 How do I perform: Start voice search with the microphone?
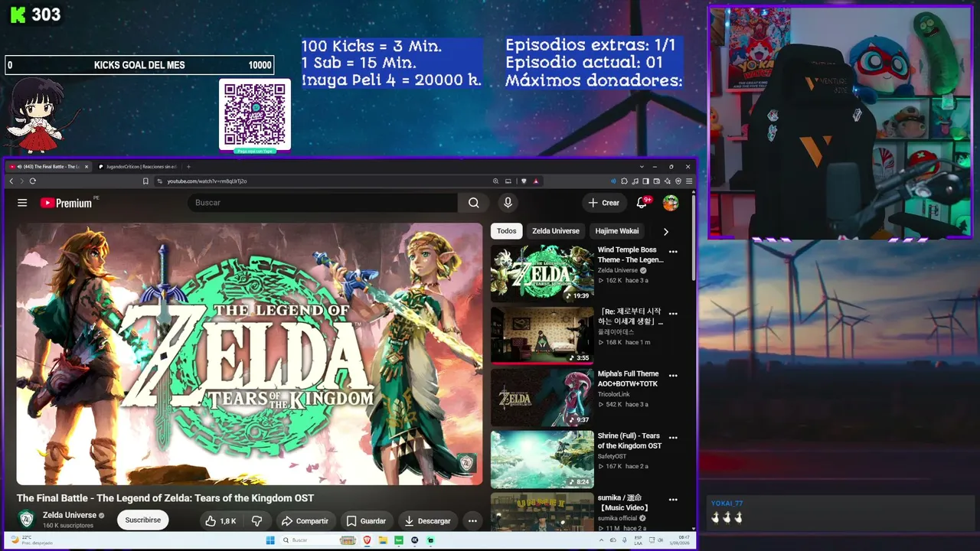point(508,203)
